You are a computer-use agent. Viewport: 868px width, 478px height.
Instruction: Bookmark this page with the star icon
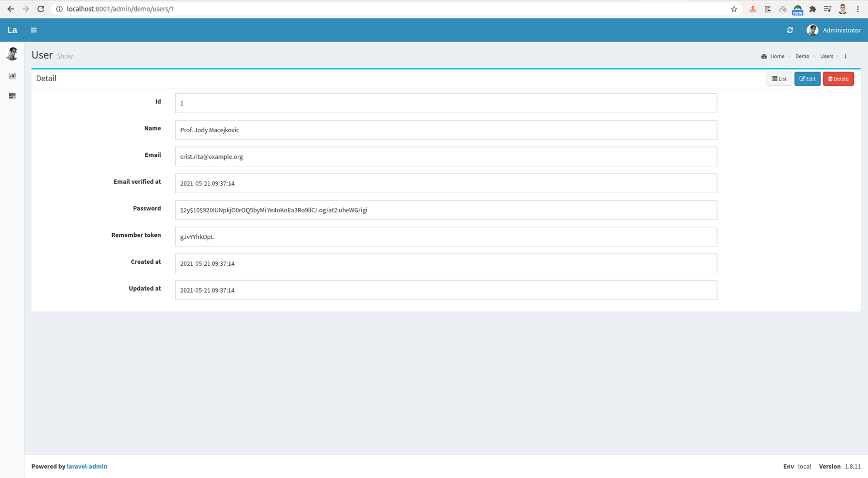(734, 9)
